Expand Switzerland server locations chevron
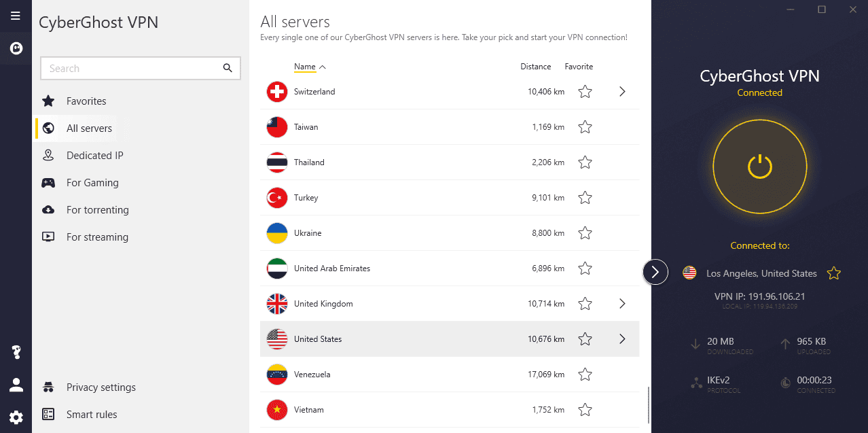Screen dimensions: 868x433 point(622,92)
